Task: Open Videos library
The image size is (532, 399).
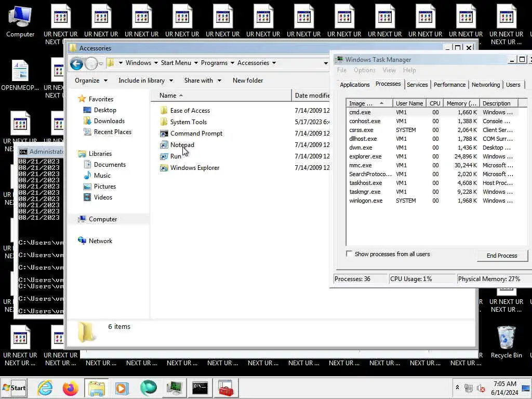Action: click(98, 197)
